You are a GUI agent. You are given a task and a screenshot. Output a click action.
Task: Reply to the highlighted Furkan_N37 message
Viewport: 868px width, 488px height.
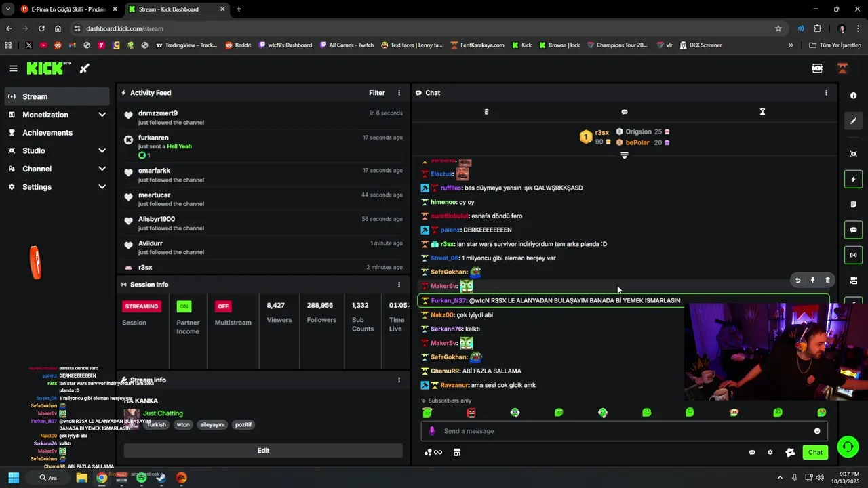pyautogui.click(x=797, y=280)
